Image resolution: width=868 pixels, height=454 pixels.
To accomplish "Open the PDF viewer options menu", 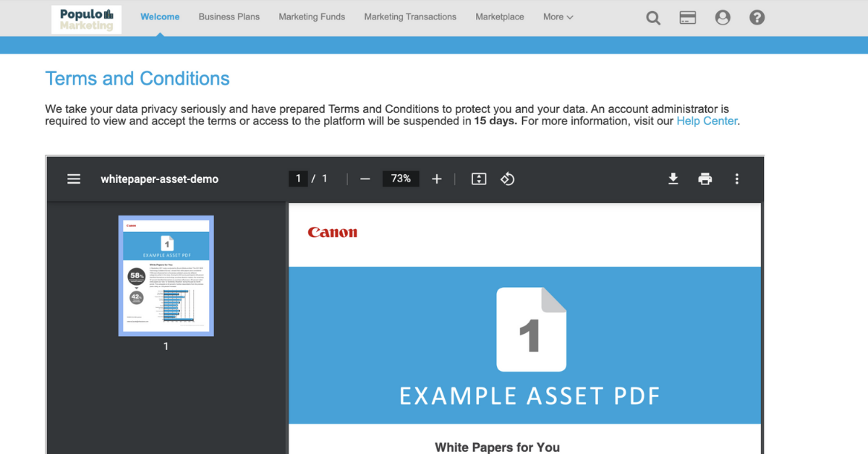I will pyautogui.click(x=736, y=179).
